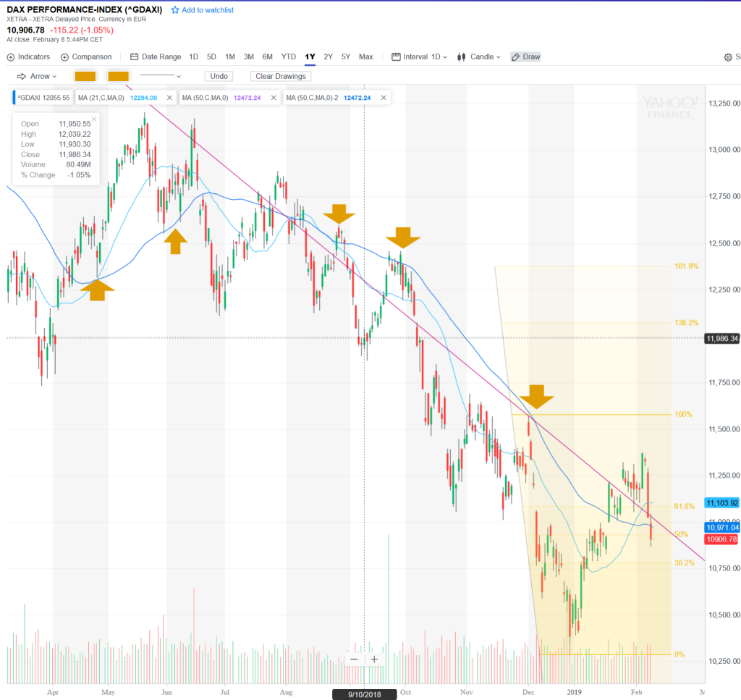The width and height of the screenshot is (741, 700).
Task: Remove the MA (21,C,MA,0) indicator
Action: [x=169, y=98]
